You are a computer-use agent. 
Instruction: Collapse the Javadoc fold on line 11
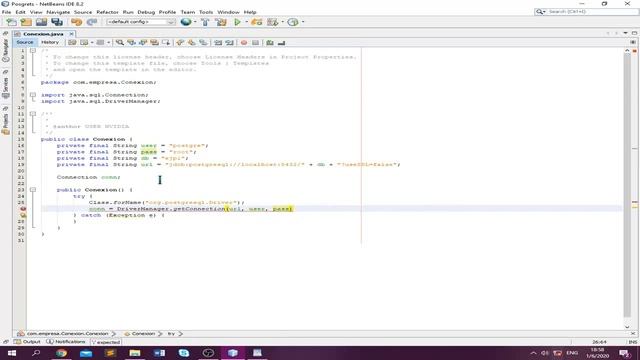click(x=33, y=114)
